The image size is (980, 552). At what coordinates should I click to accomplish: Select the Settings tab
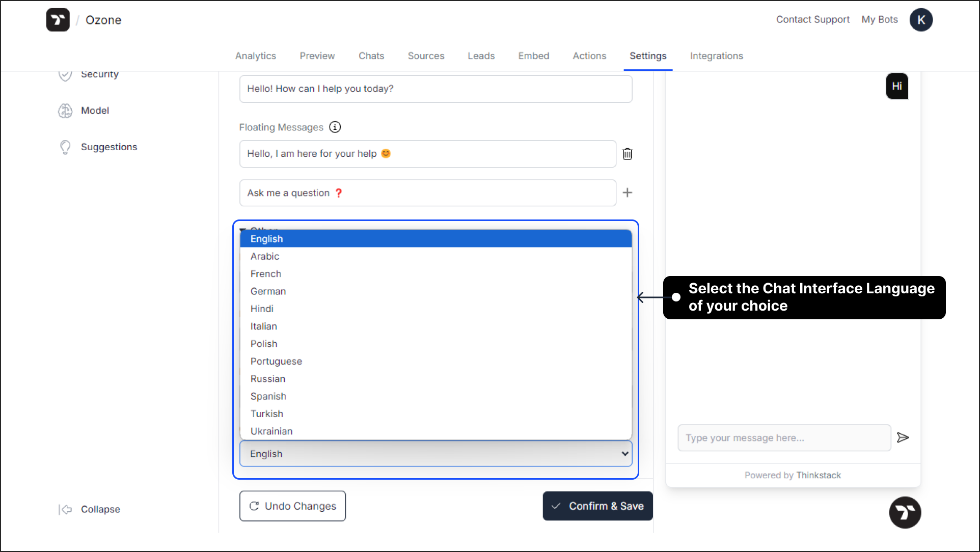[x=648, y=56]
